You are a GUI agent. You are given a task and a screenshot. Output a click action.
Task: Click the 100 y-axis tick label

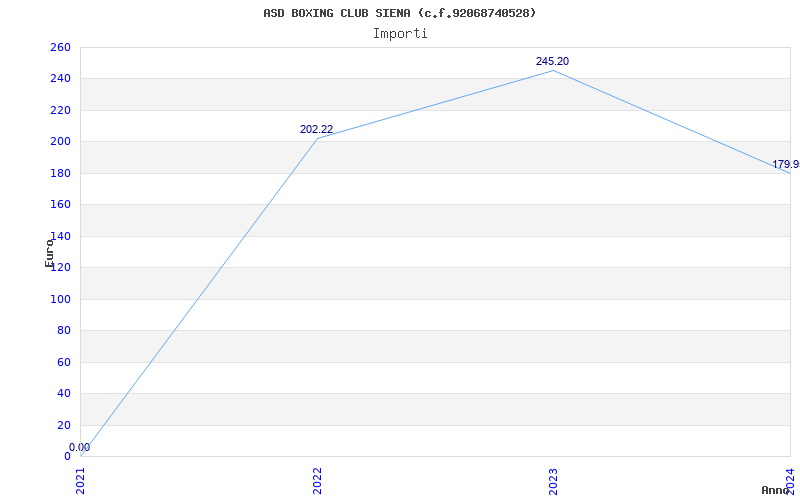tap(60, 299)
